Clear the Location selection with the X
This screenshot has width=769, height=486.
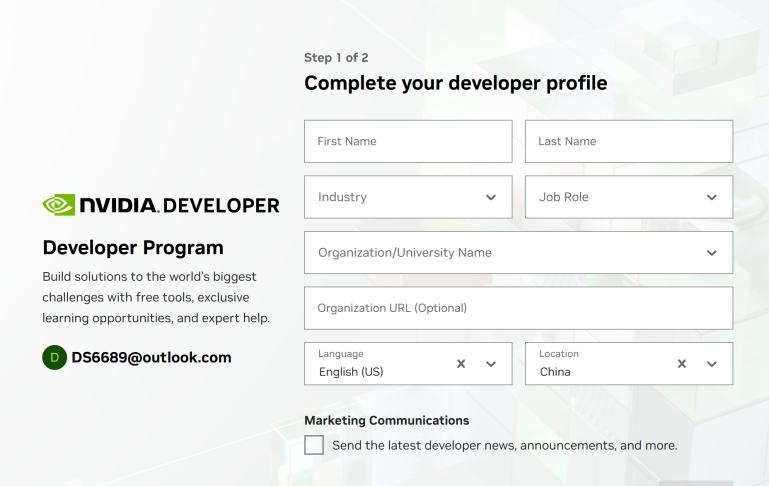[682, 364]
